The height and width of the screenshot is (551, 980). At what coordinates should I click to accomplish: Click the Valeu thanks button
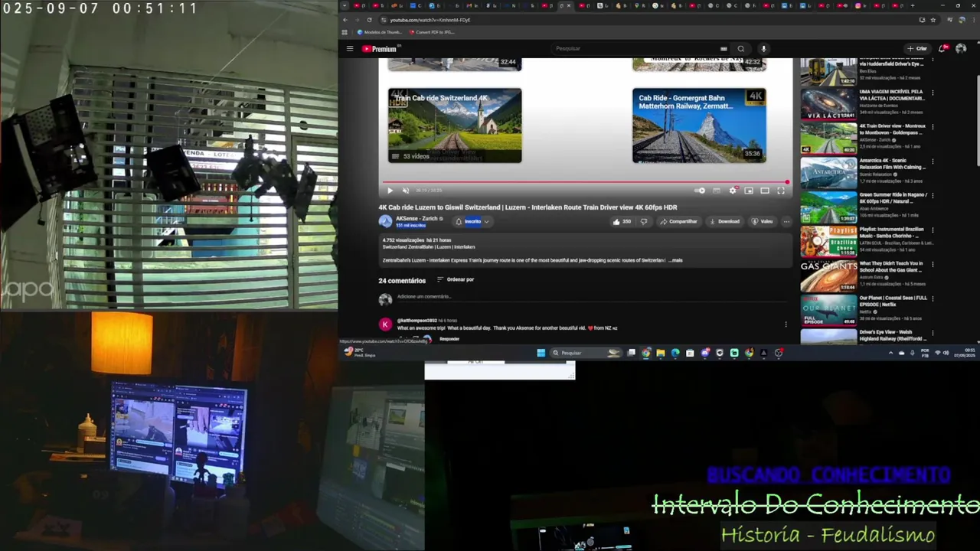tap(762, 221)
